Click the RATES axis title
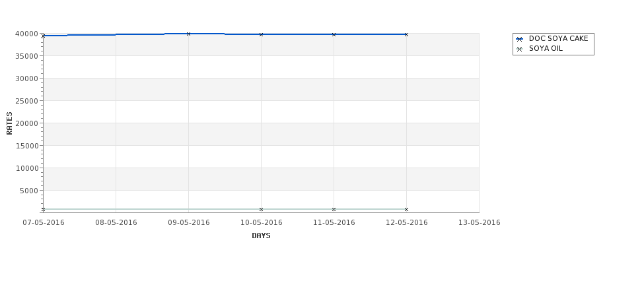This screenshot has height=283, width=644. (9, 123)
